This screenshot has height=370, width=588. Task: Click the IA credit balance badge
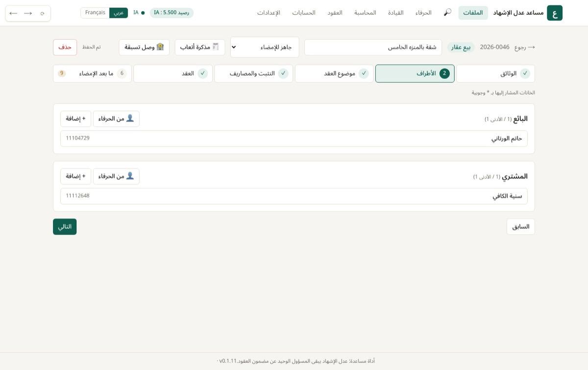pyautogui.click(x=171, y=13)
